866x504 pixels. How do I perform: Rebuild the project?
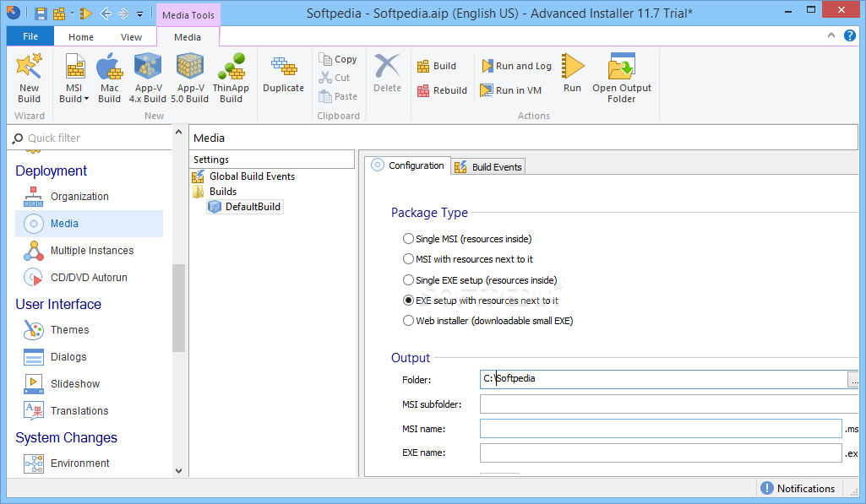pos(443,90)
